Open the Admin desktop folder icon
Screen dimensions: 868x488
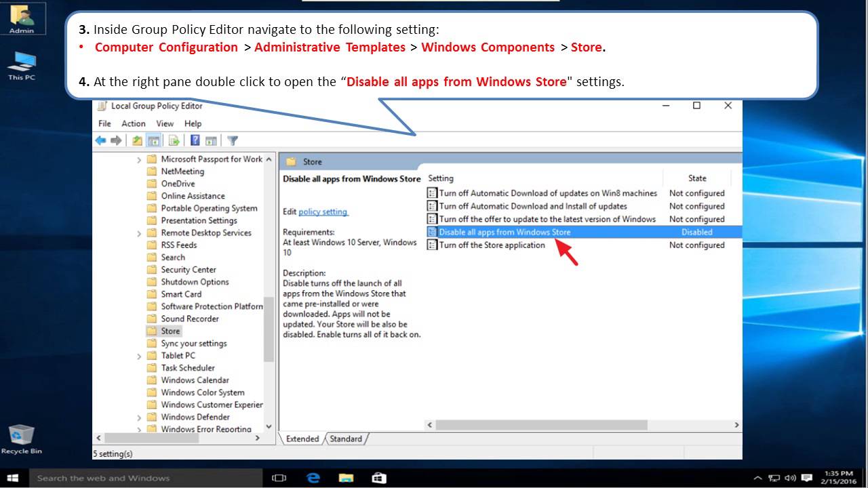pos(22,19)
